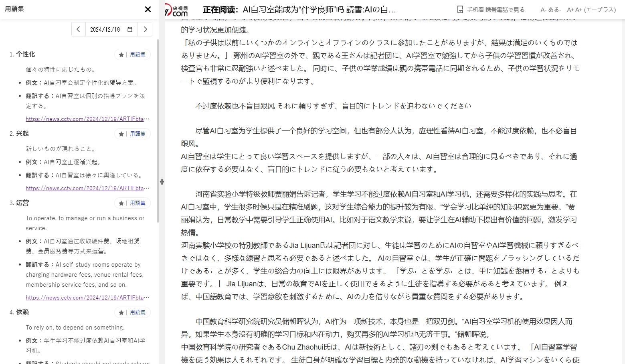Click the 央视网 com logo
Screen dimensions: 625x364
[x=176, y=10]
